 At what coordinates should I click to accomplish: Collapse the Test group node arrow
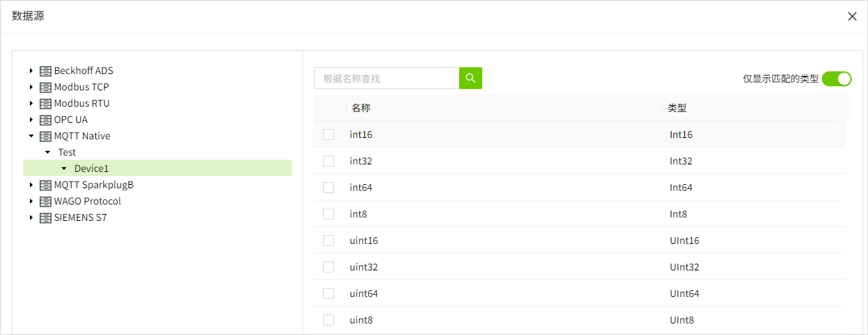(48, 152)
